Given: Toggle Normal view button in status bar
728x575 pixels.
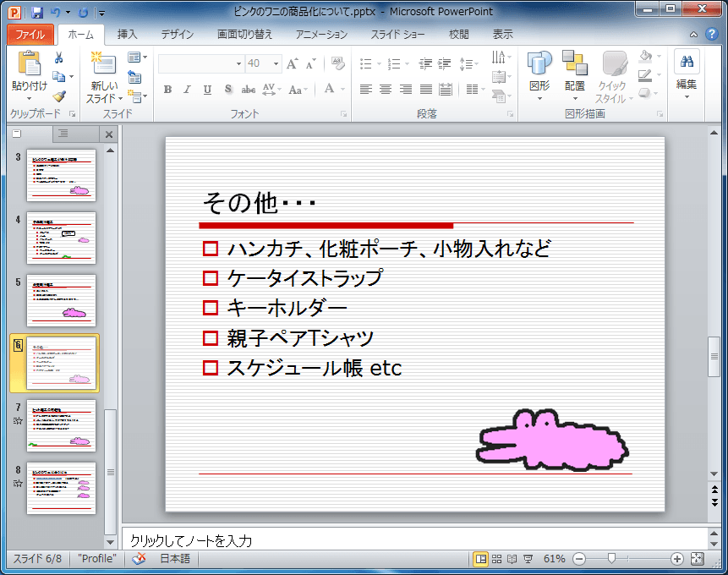Looking at the screenshot, I should coord(481,559).
